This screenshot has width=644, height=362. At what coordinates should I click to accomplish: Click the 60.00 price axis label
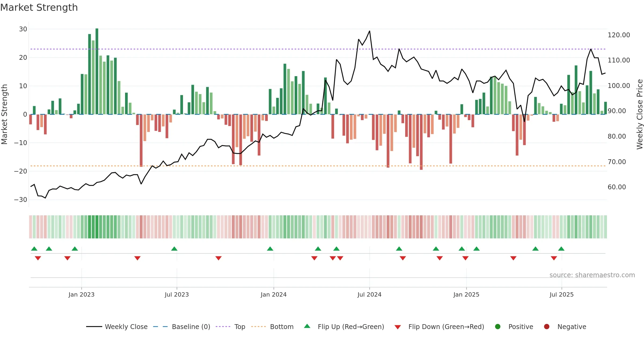click(x=617, y=187)
